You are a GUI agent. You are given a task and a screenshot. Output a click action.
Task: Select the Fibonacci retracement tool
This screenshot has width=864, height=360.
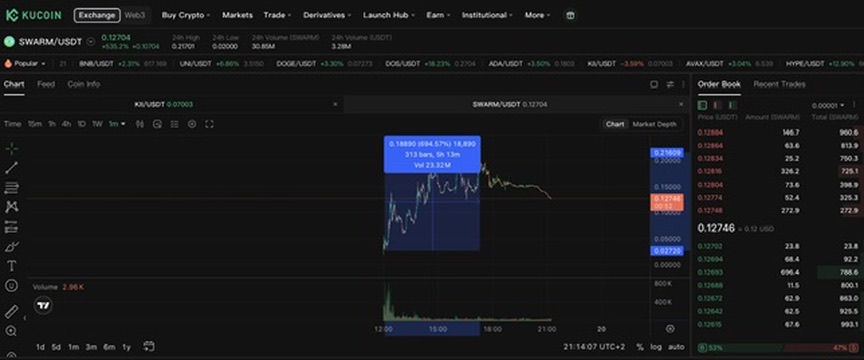(x=12, y=187)
